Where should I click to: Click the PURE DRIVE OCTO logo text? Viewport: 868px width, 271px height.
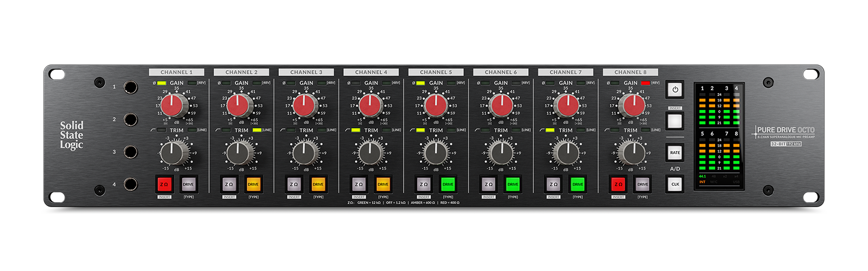[786, 130]
